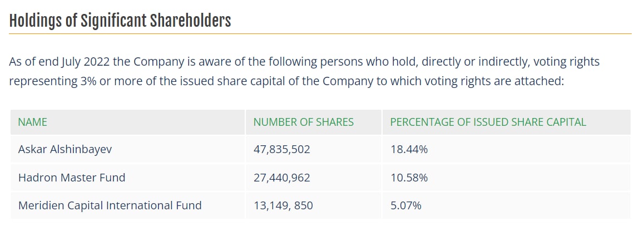Click the 47,835,502 shares value
Screen dimensions: 644x226
tap(281, 149)
